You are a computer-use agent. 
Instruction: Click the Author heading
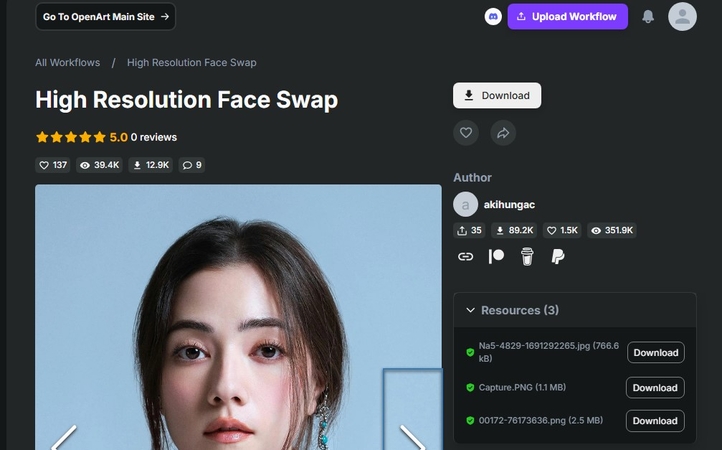pos(472,178)
